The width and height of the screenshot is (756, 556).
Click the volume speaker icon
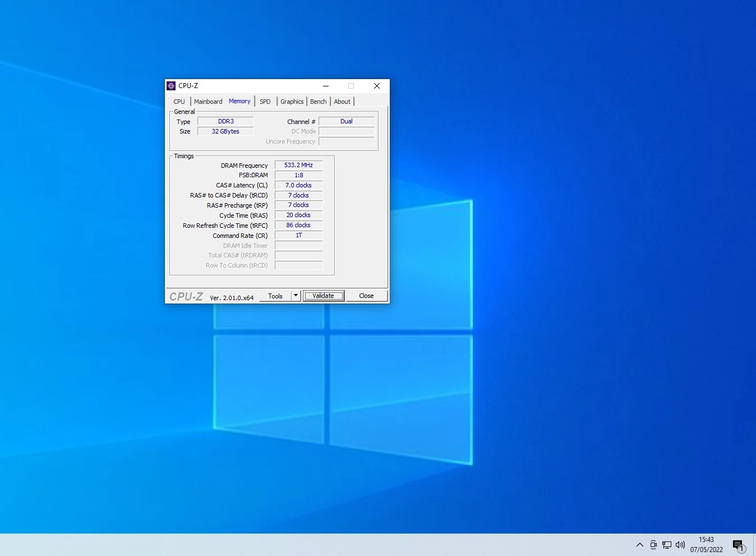680,545
